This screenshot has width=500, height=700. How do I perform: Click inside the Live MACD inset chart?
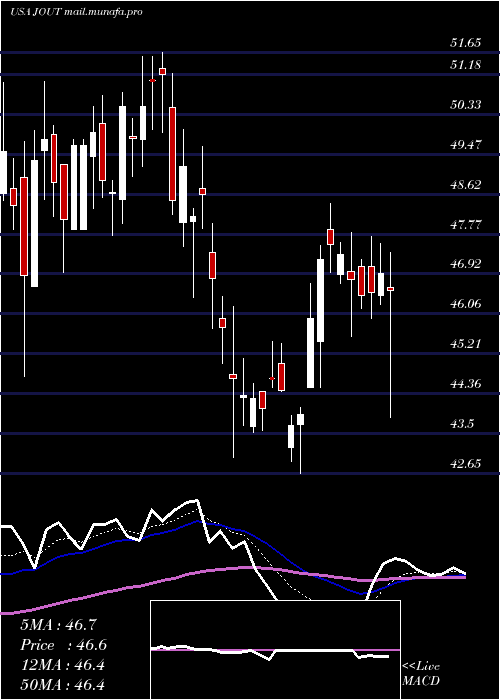275,650
